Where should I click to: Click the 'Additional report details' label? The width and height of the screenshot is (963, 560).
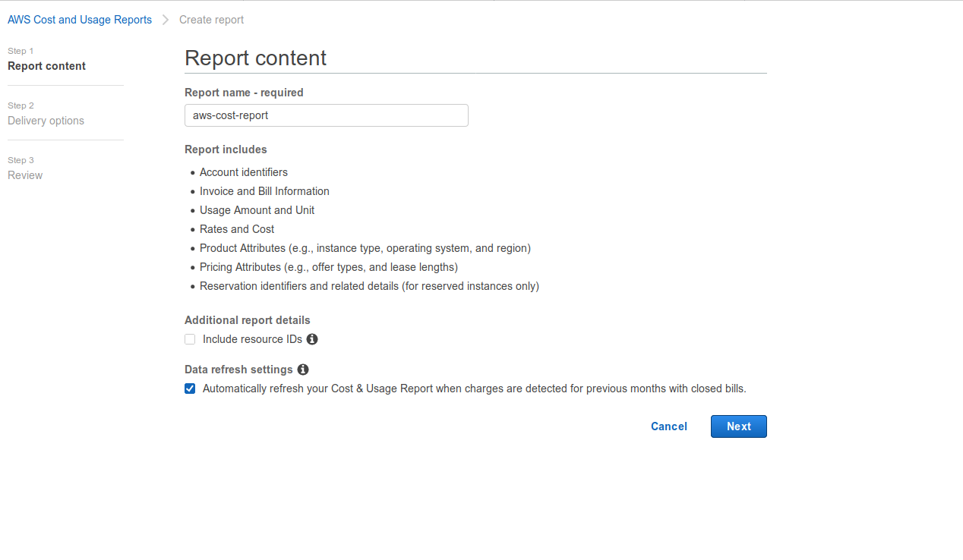(x=248, y=320)
